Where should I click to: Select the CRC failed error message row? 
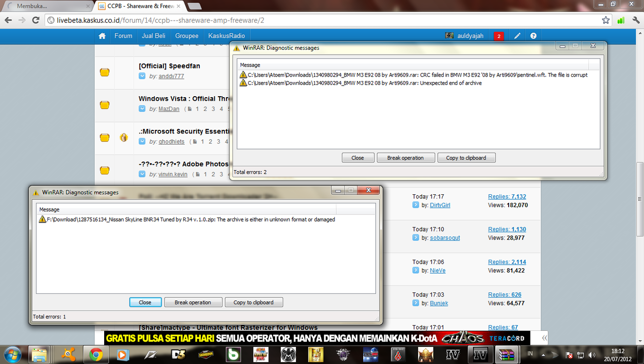click(x=414, y=75)
